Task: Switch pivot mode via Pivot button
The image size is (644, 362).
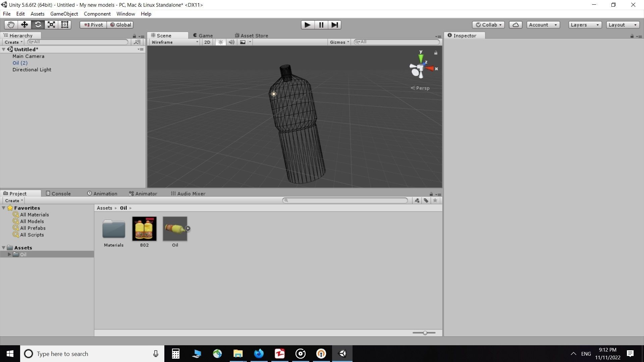Action: click(x=93, y=24)
